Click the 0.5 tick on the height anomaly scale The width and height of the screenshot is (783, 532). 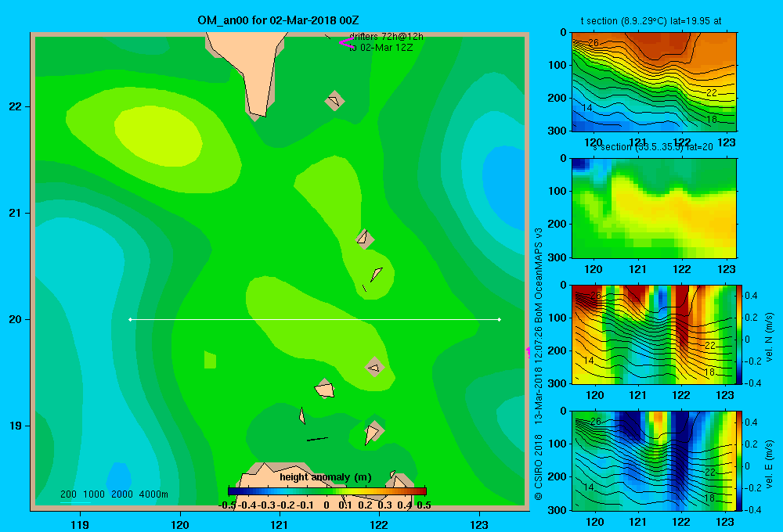coord(424,505)
